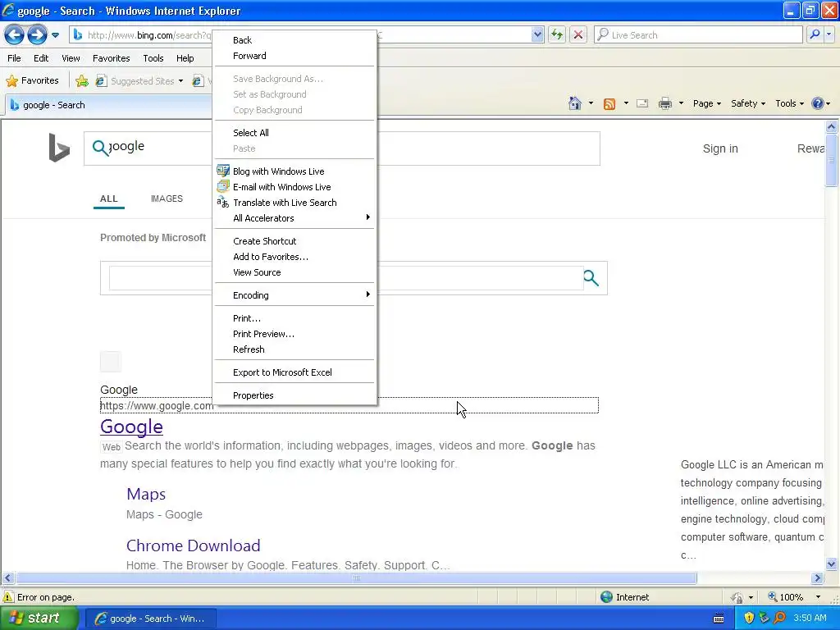Viewport: 840px width, 630px height.
Task: Click the Error on page warning icon
Action: pos(8,597)
